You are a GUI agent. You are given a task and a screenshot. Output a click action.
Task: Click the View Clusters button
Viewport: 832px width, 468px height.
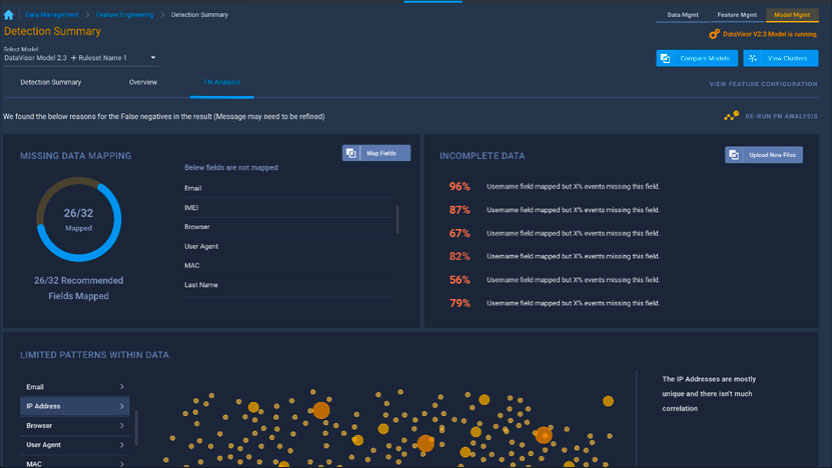(x=781, y=58)
